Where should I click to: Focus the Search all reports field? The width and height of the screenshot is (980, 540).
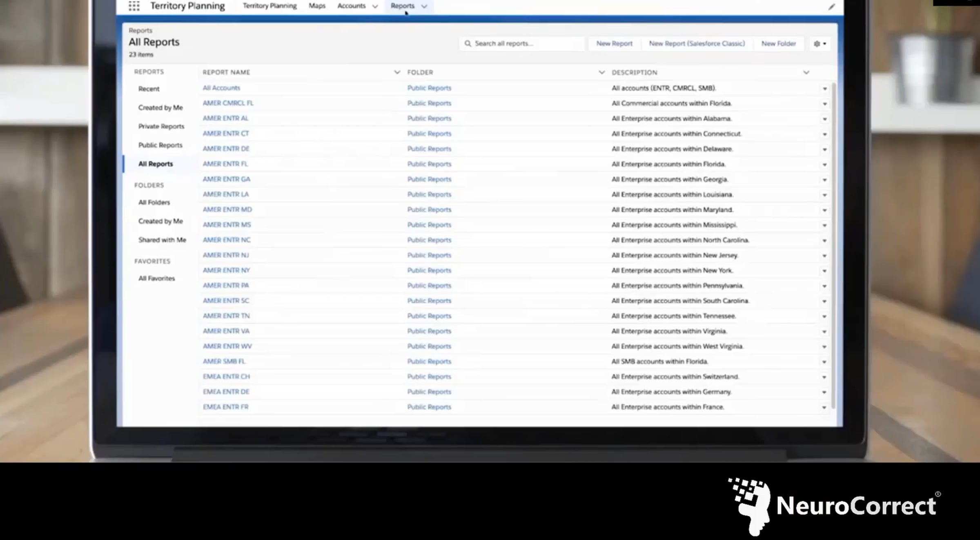pos(522,44)
